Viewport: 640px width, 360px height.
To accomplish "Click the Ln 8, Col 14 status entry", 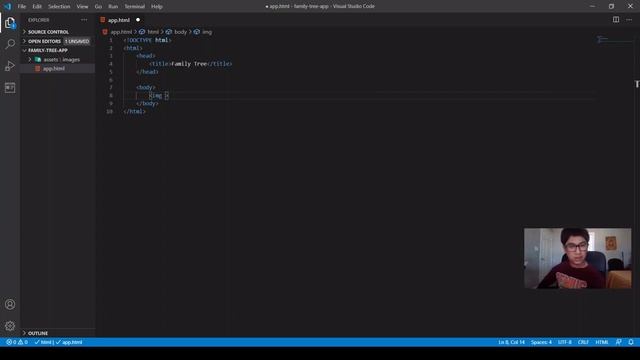I will [x=511, y=342].
